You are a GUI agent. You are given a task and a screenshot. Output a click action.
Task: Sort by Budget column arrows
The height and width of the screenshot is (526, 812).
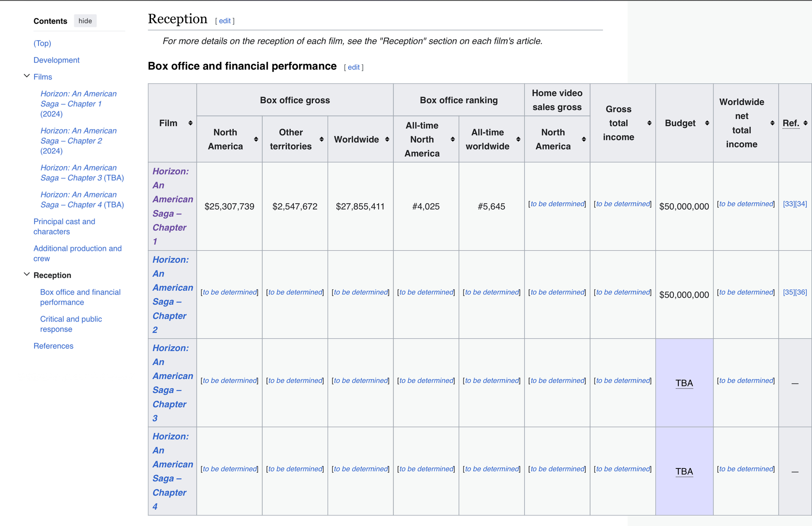click(707, 123)
